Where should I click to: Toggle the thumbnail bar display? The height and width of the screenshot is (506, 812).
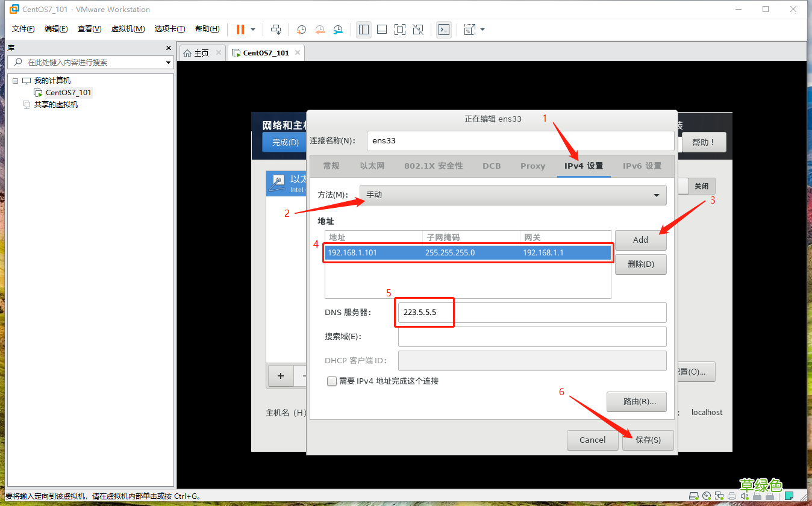click(381, 29)
